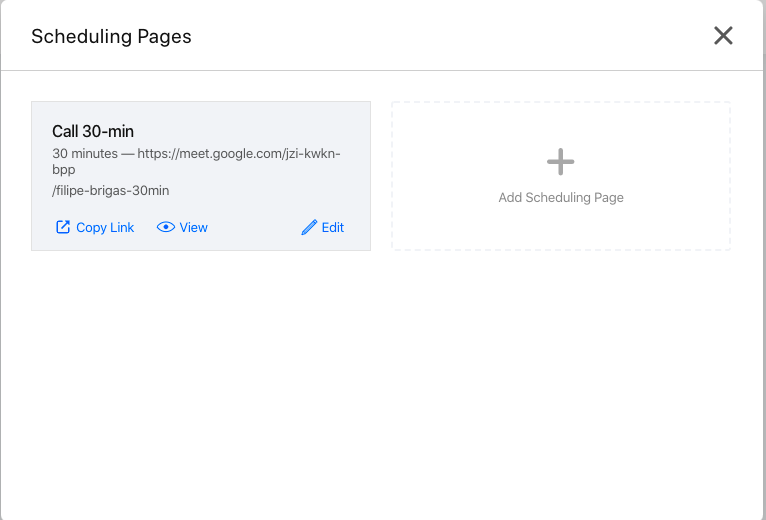Click the Add Scheduling Page label
This screenshot has height=520, width=766.
[561, 197]
